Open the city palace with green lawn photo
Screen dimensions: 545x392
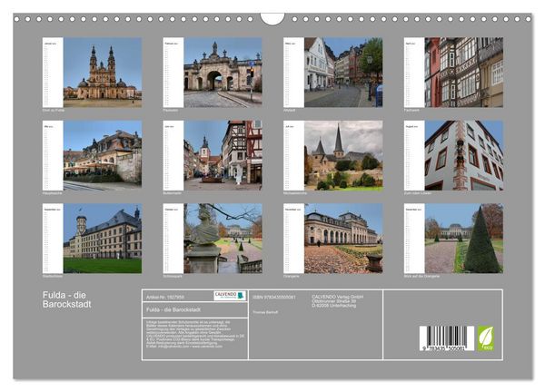(x=103, y=238)
